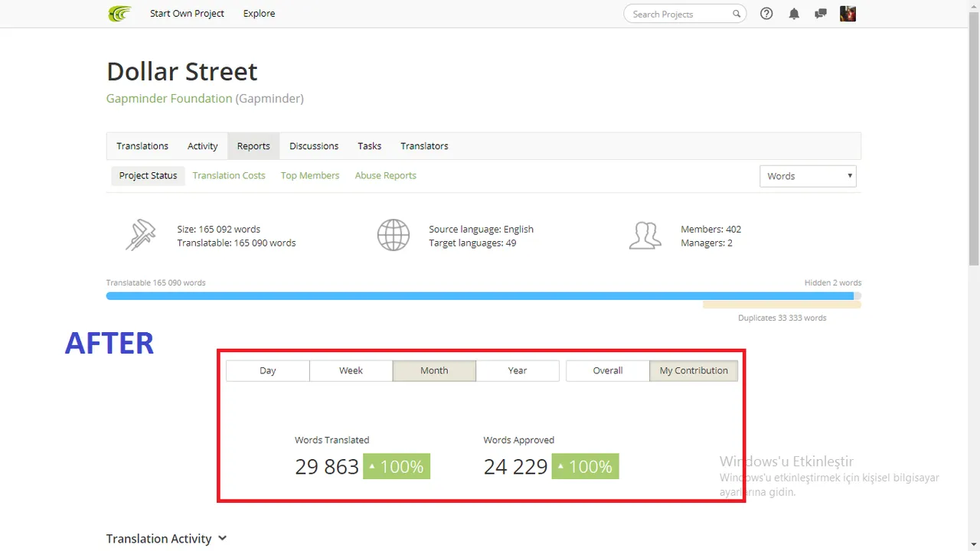Click 'Source language: English' text

(482, 230)
